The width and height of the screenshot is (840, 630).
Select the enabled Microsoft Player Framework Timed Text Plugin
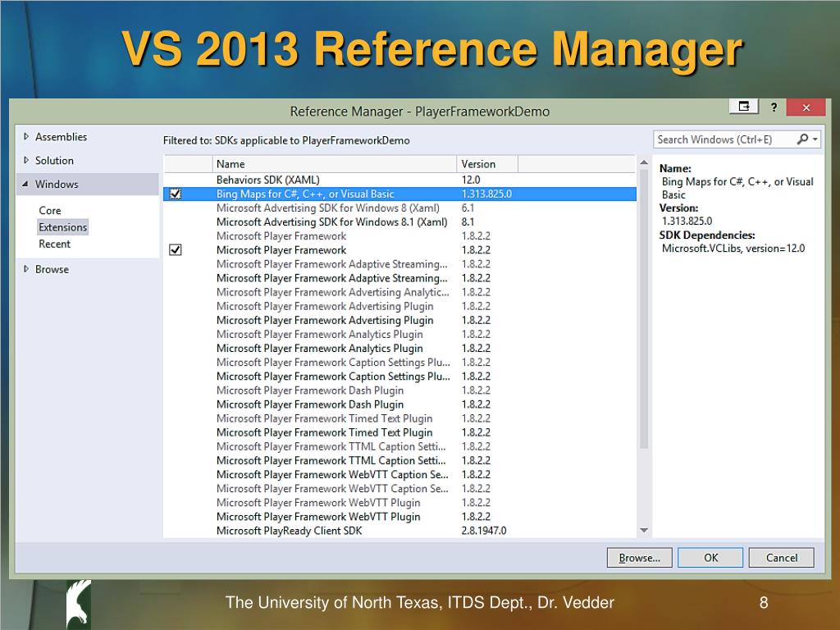point(399,432)
